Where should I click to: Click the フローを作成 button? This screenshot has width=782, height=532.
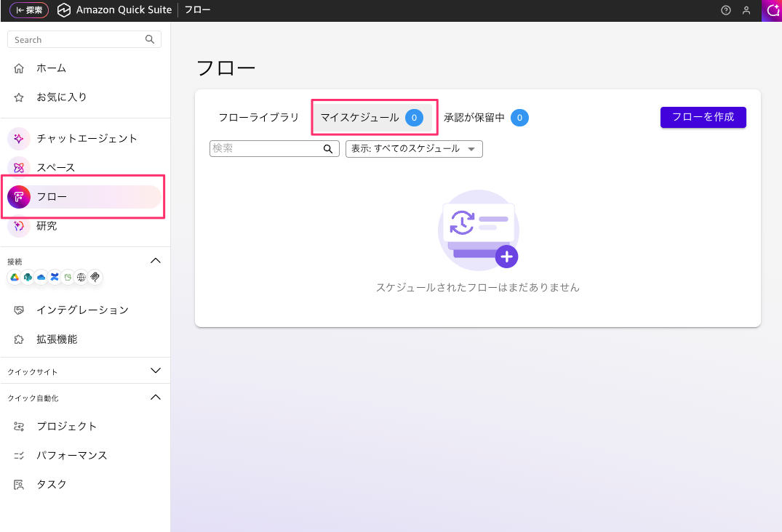[x=703, y=117]
